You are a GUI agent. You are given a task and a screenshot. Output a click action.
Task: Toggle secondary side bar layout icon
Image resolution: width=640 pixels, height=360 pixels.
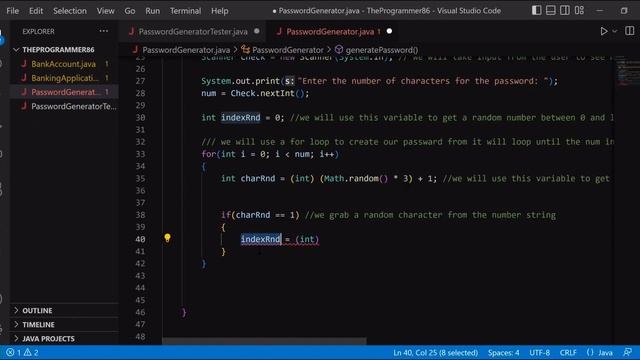coord(565,11)
